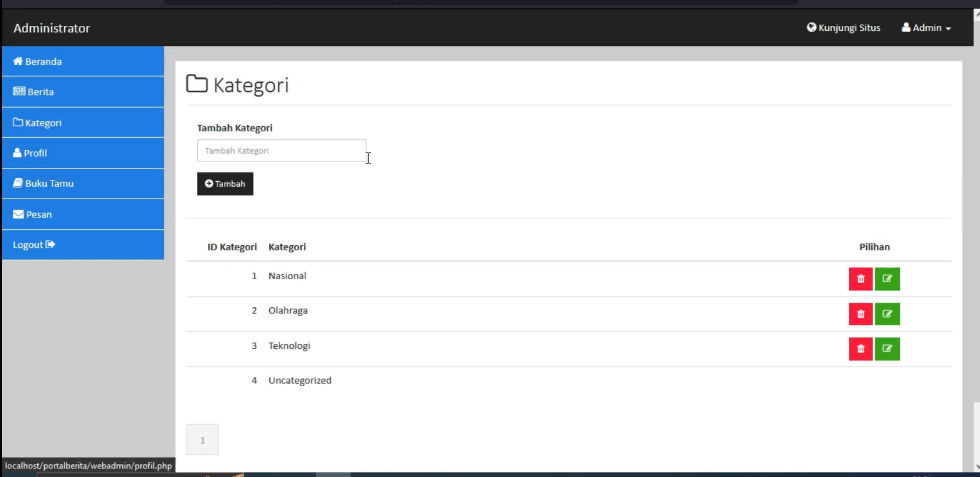Expand the Admin dropdown menu
Viewport: 980px width, 477px height.
pos(926,28)
